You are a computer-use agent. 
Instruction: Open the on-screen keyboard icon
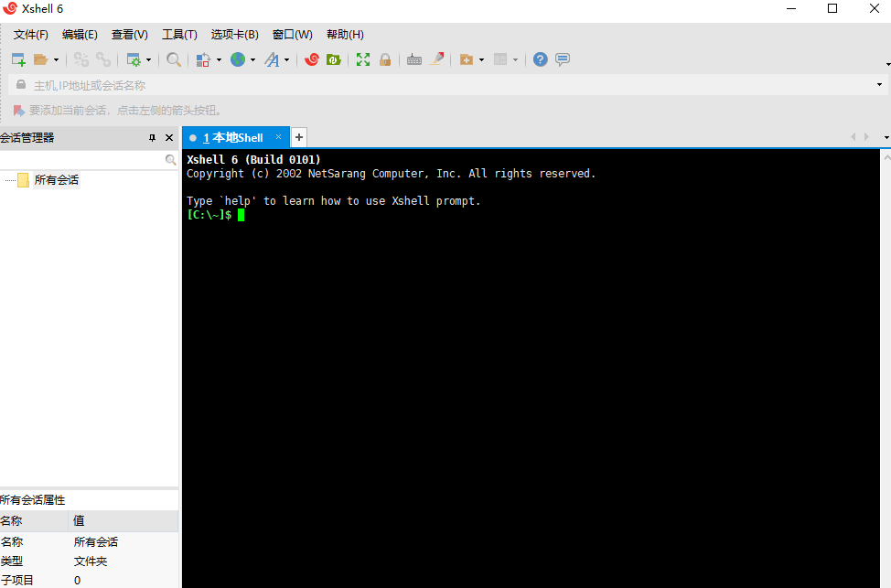413,59
